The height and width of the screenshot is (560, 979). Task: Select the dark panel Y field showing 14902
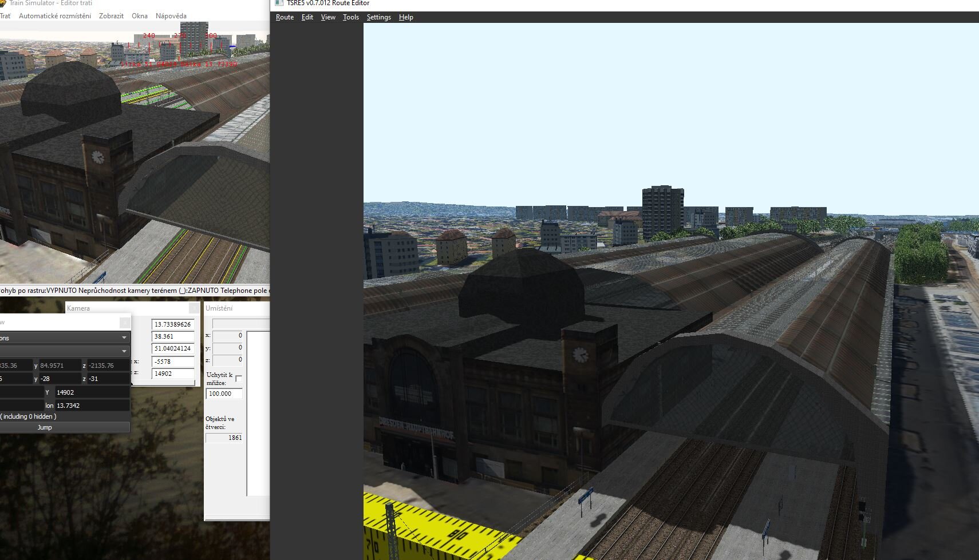click(x=92, y=392)
